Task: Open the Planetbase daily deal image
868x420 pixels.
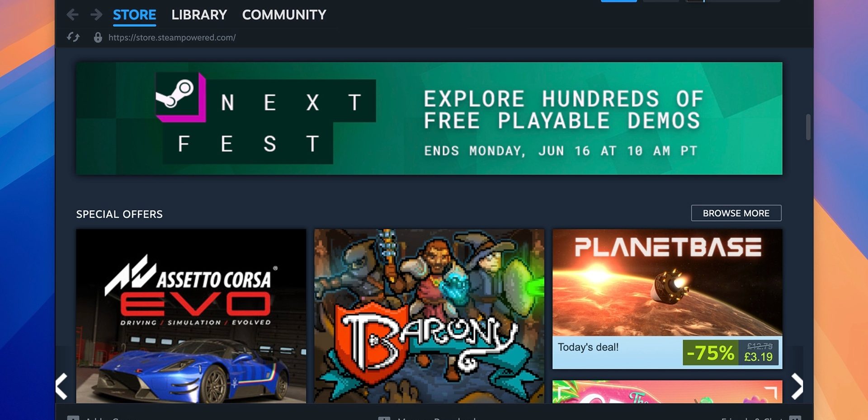Action: coord(667,283)
